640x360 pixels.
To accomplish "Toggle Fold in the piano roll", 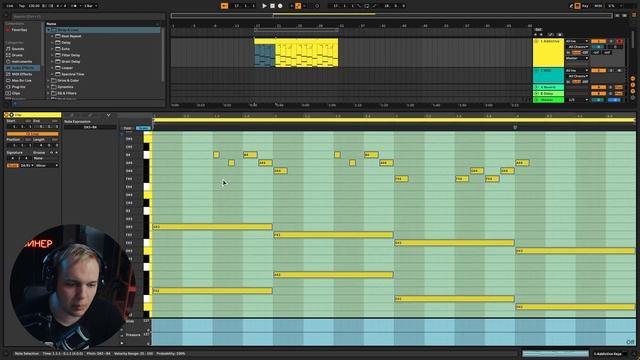I will [x=127, y=128].
